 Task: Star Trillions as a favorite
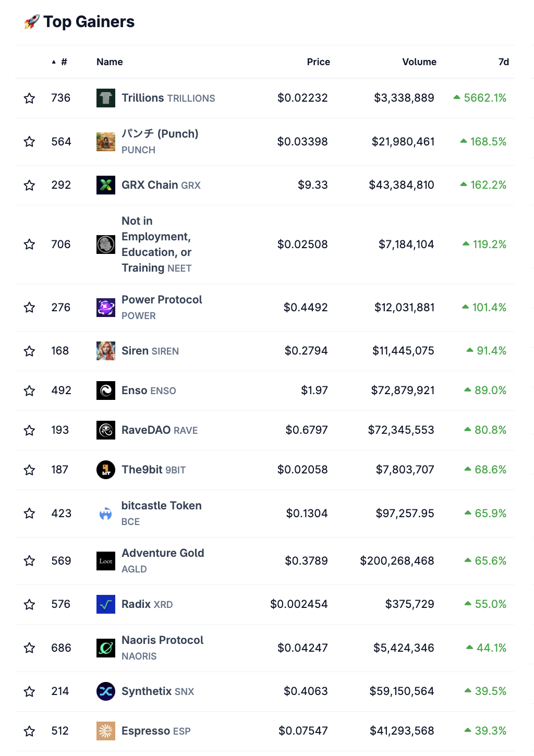coord(30,98)
